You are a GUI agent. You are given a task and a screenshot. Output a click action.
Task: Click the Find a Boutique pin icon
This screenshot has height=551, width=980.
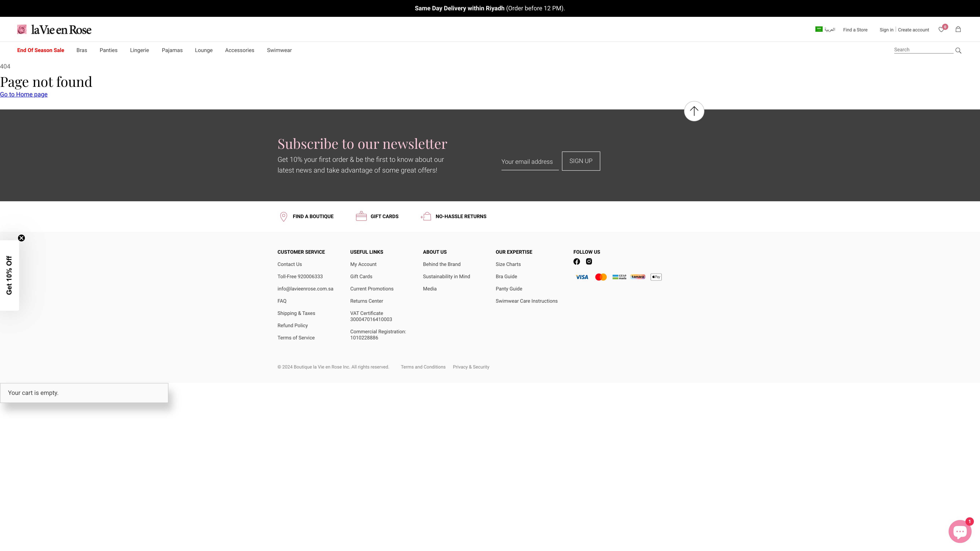(283, 216)
